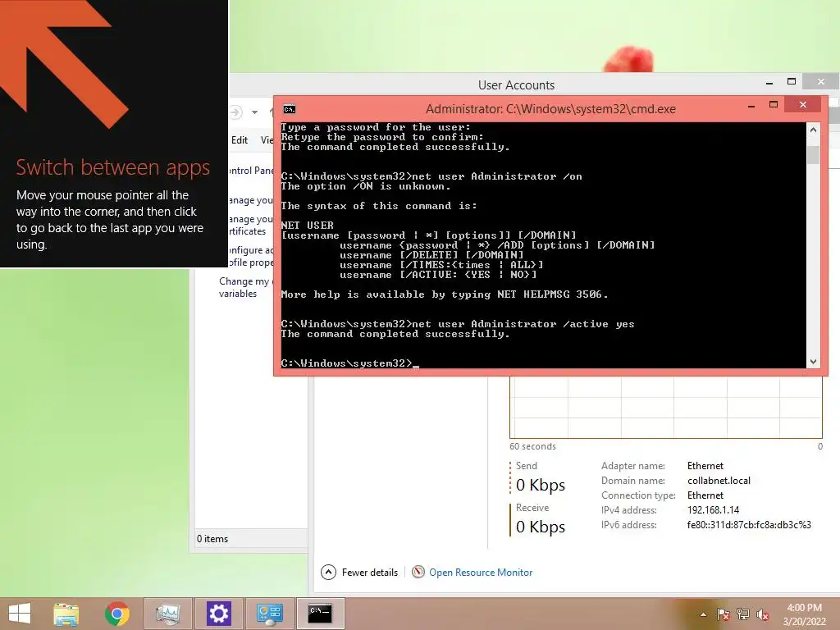Click Open Resource Monitor link
Viewport: 840px width, 630px height.
click(481, 572)
